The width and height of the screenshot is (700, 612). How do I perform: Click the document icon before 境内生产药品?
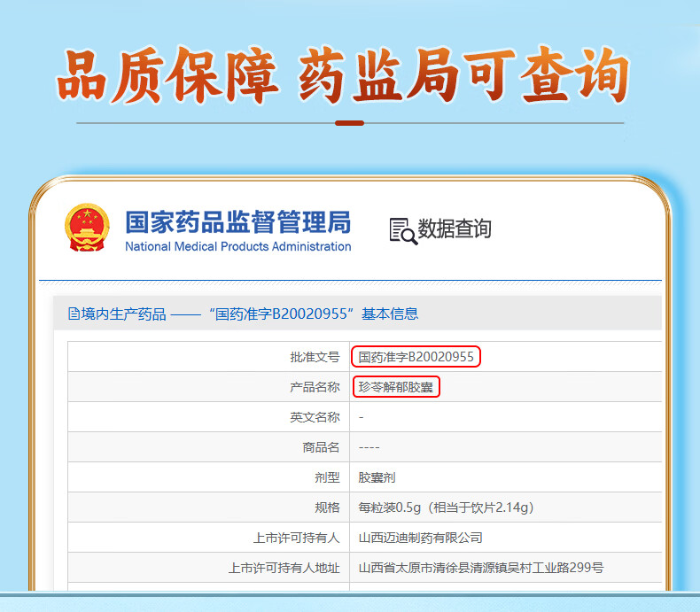point(74,314)
